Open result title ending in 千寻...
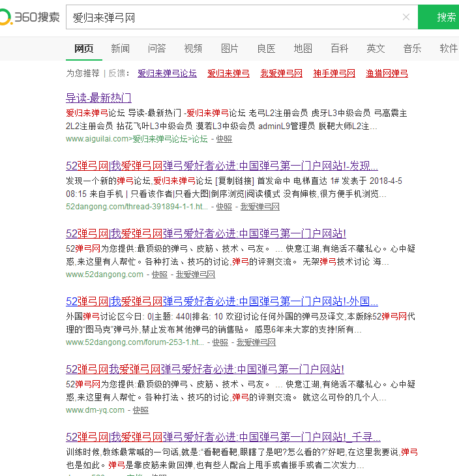Viewport: 459px width, 476px height. click(x=223, y=437)
